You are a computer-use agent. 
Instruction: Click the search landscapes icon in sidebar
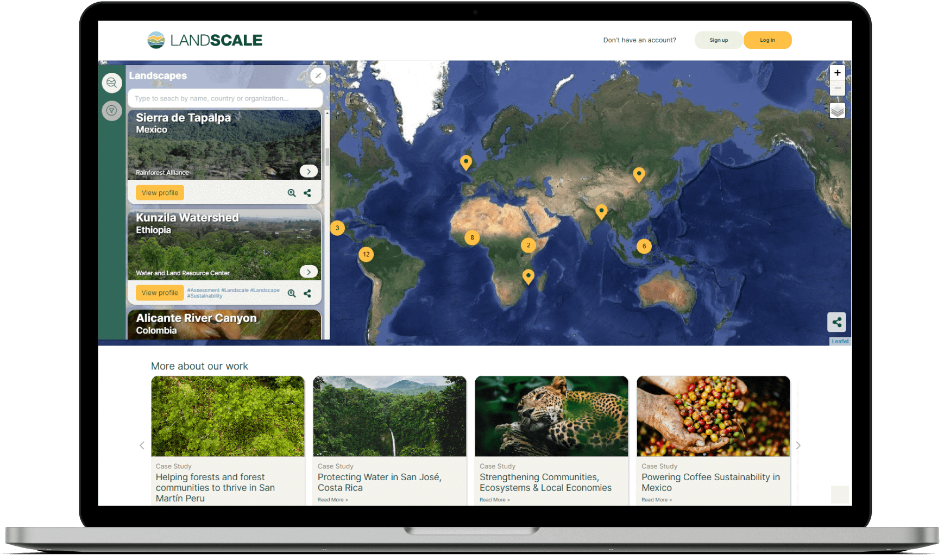(x=112, y=83)
